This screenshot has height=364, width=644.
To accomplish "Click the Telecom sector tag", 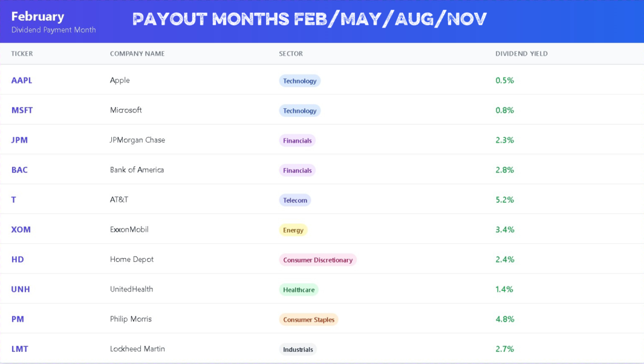I will [295, 200].
